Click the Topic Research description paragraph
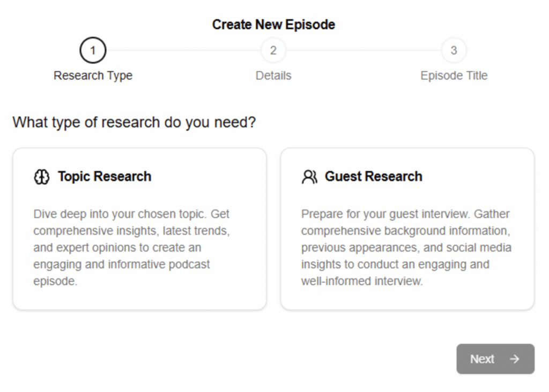 pyautogui.click(x=131, y=247)
